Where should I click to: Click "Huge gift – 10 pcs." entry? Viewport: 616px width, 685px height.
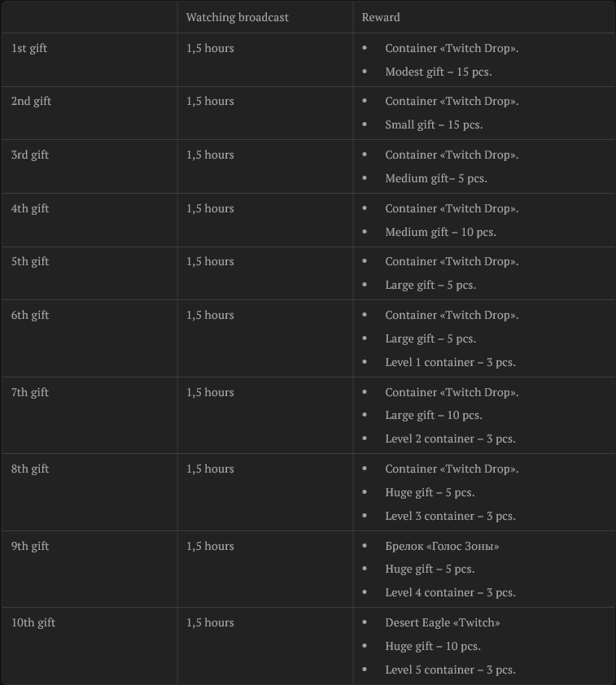tap(433, 646)
